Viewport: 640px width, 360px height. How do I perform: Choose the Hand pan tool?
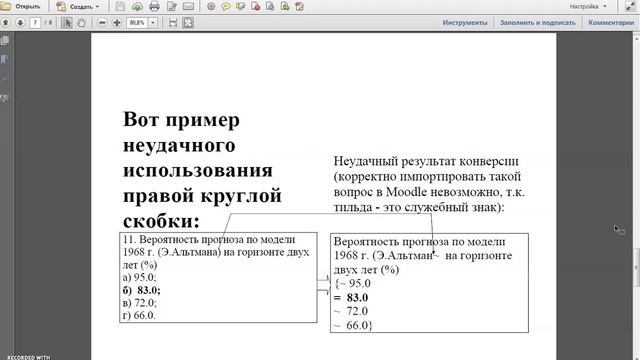[81, 23]
